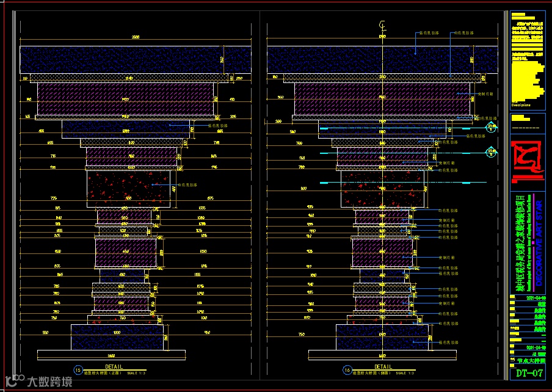Viewport: 552px width, 392px height.
Task: Click the DT-07 sheet number
Action: [x=529, y=373]
